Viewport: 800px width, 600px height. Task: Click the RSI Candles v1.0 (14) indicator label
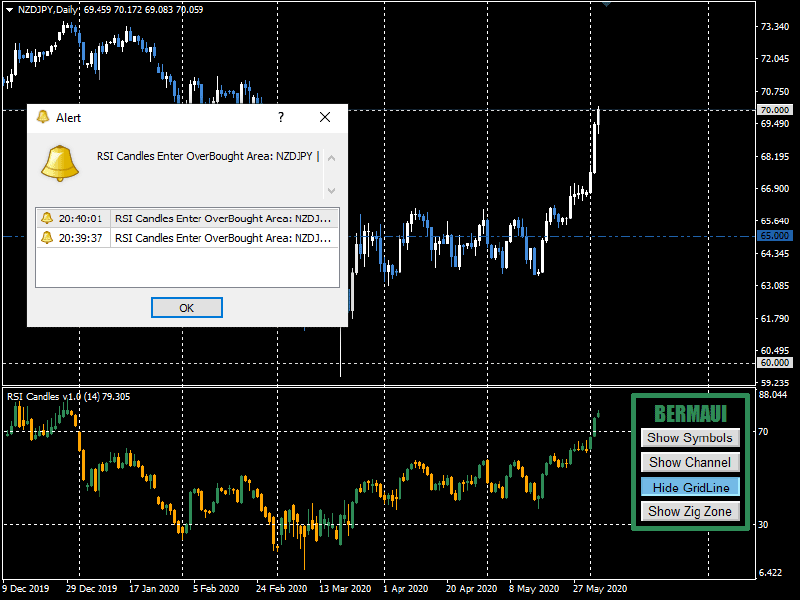(68, 396)
